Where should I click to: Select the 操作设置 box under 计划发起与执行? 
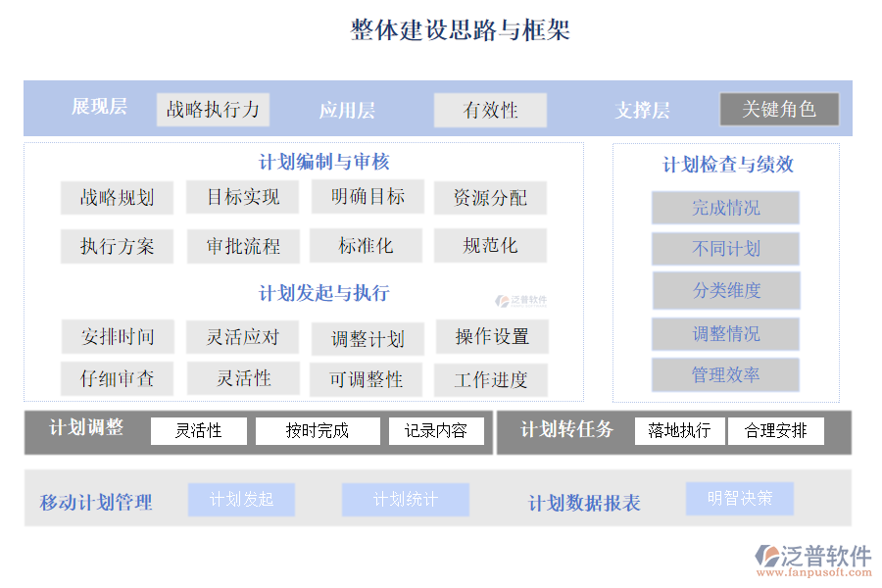(x=490, y=337)
